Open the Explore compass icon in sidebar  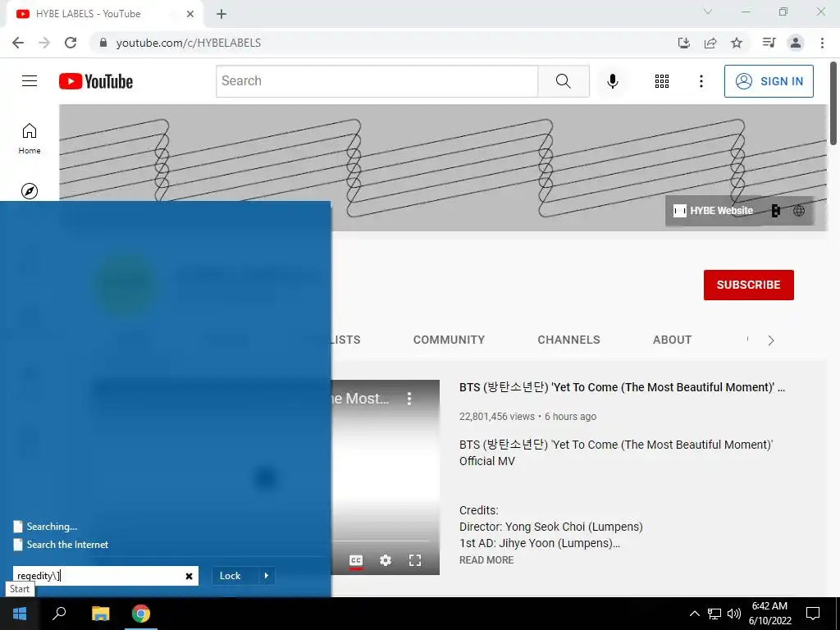[x=30, y=190]
